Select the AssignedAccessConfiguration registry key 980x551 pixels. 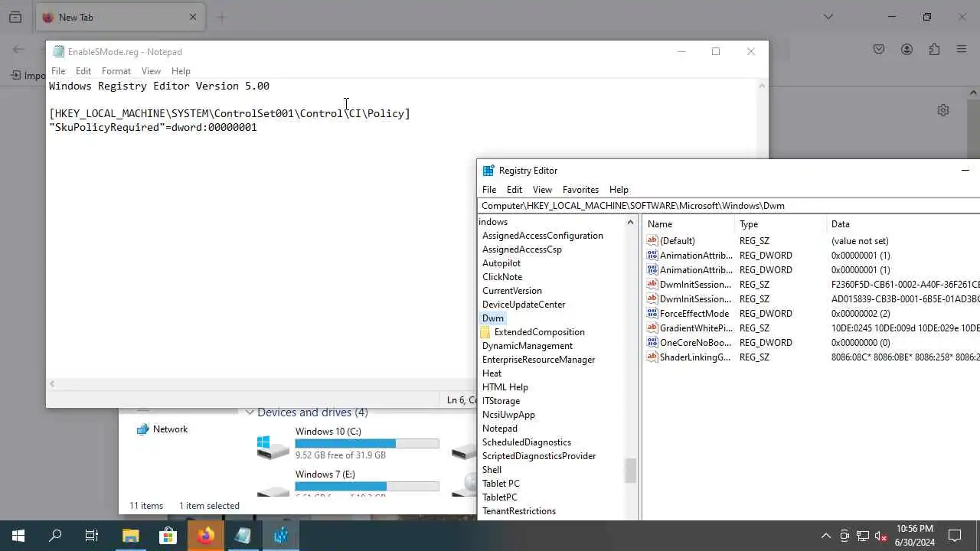click(543, 236)
